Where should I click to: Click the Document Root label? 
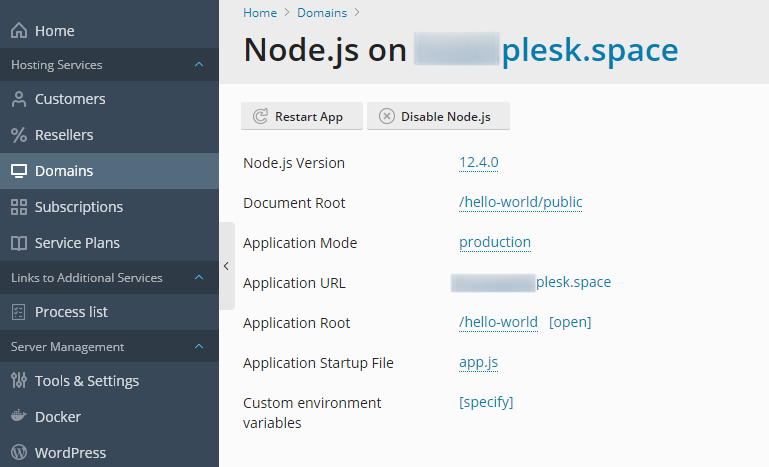pyautogui.click(x=294, y=203)
